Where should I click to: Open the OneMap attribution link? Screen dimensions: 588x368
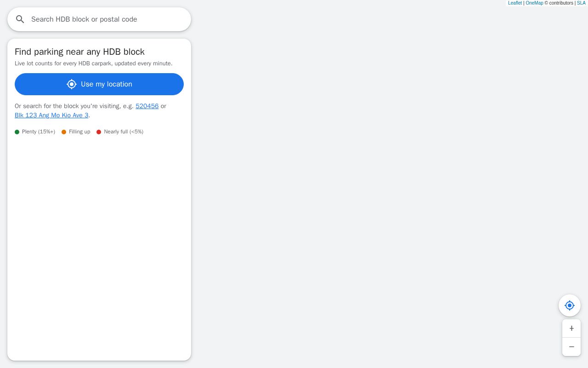click(534, 3)
